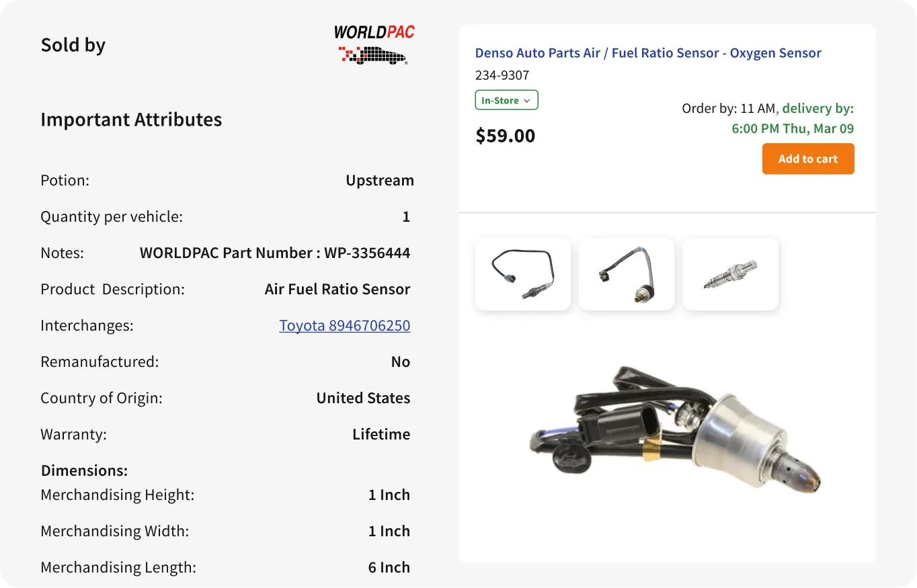Image resolution: width=917 pixels, height=588 pixels.
Task: Open the Toyota 8946706250 interchange link
Action: tap(344, 326)
